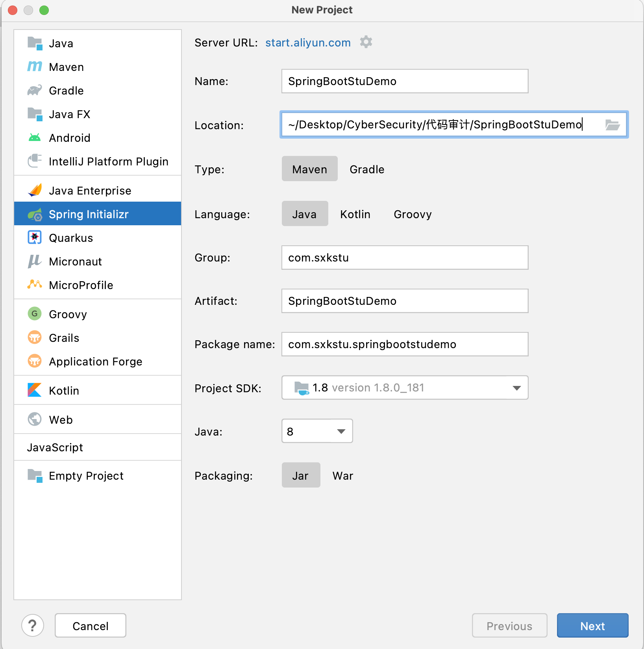Screen dimensions: 644x649
Task: Click the help question mark icon
Action: click(x=33, y=625)
